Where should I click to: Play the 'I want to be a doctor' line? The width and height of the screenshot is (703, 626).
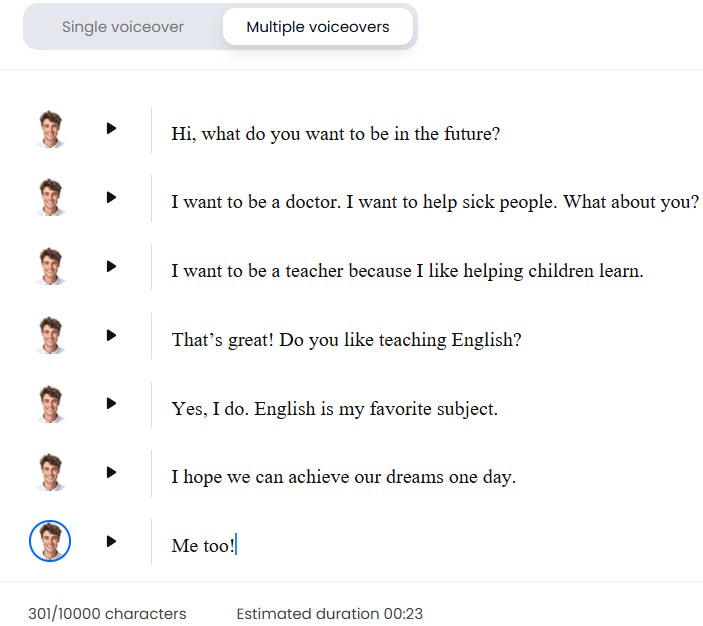click(111, 198)
